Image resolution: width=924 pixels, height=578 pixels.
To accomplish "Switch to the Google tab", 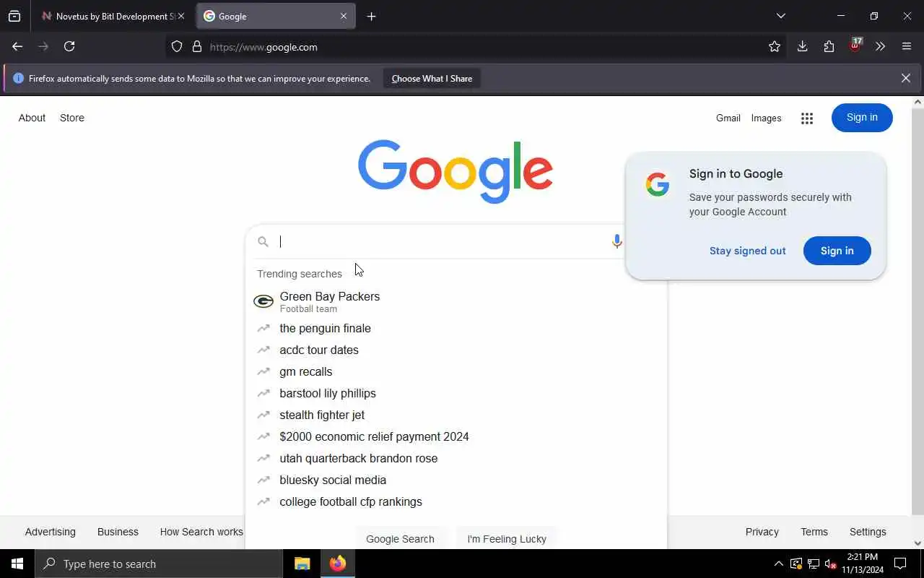I will click(x=276, y=16).
